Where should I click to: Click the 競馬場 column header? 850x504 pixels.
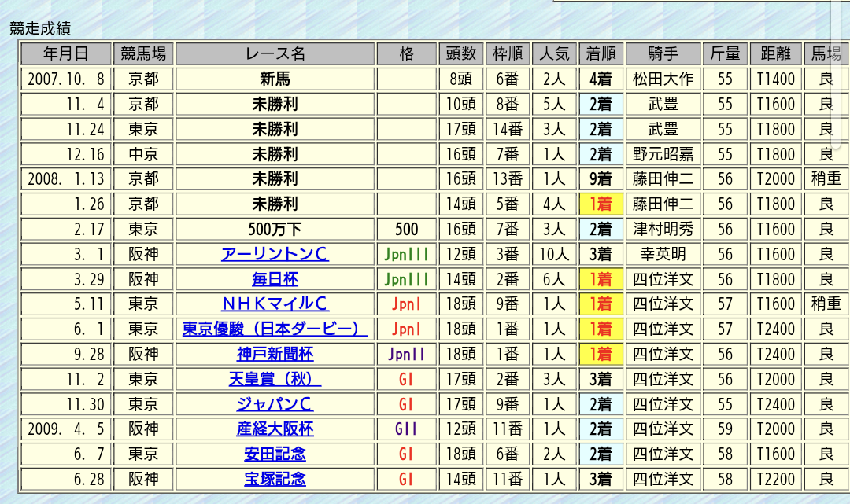tap(143, 53)
